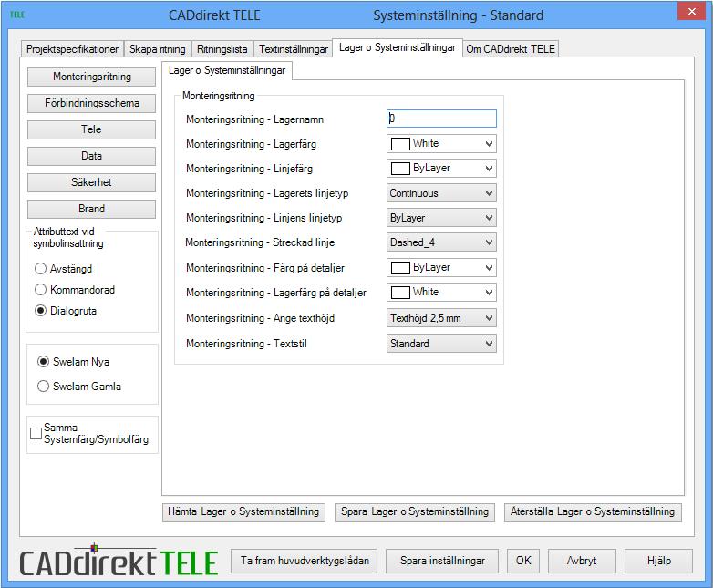Click the Data category button
This screenshot has width=713, height=588.
pyautogui.click(x=91, y=156)
